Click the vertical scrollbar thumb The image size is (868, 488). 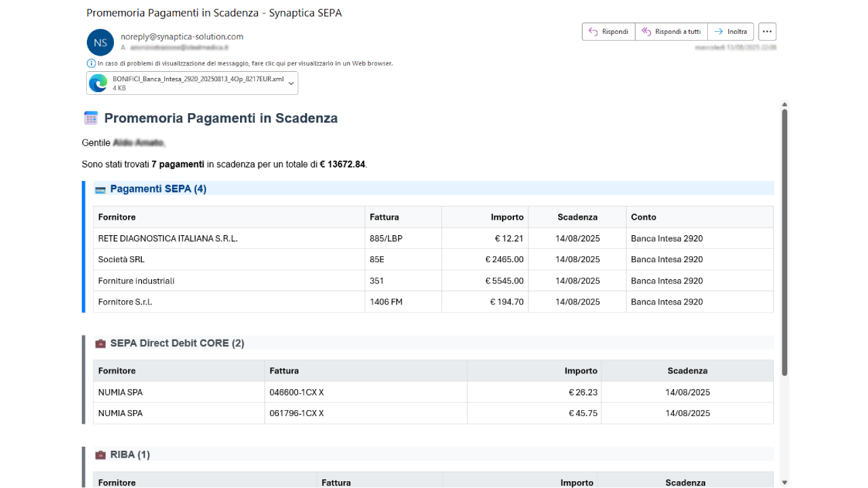(x=785, y=241)
